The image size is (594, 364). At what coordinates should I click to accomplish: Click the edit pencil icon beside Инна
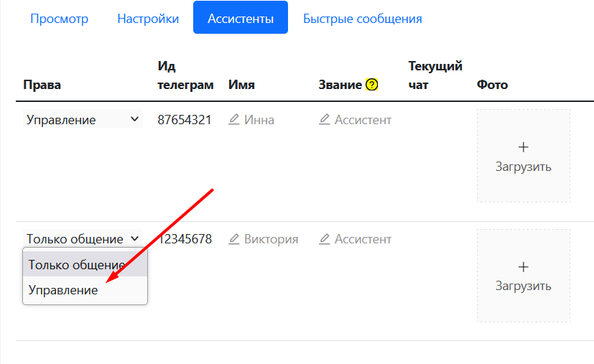(233, 119)
